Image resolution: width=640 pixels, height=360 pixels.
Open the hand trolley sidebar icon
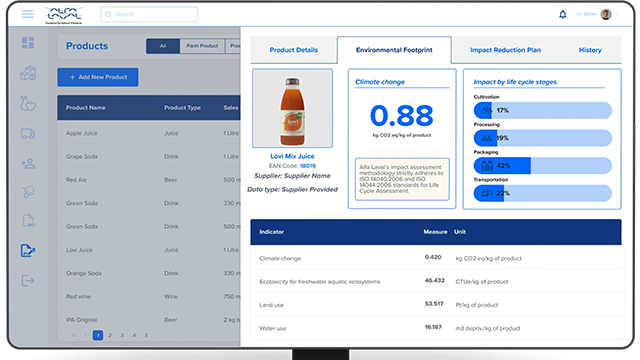point(28,192)
